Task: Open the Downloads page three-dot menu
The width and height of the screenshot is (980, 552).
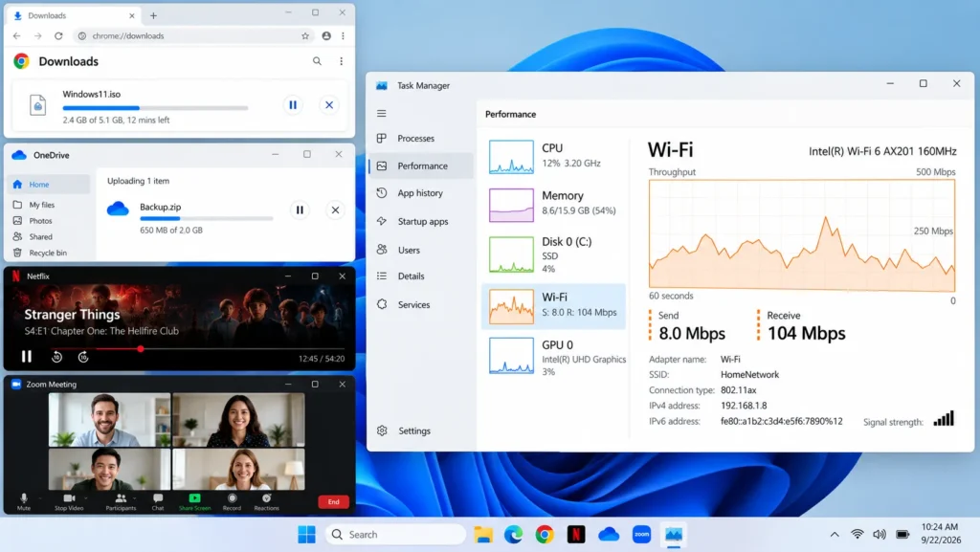Action: click(342, 61)
